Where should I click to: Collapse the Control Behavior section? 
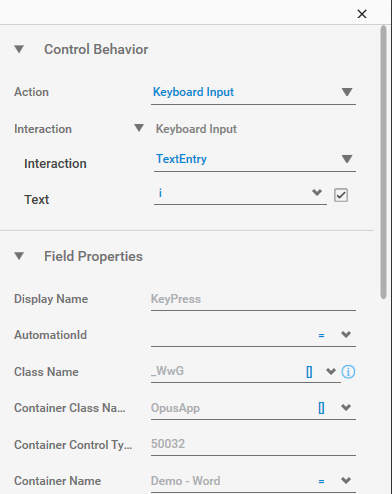pos(19,49)
